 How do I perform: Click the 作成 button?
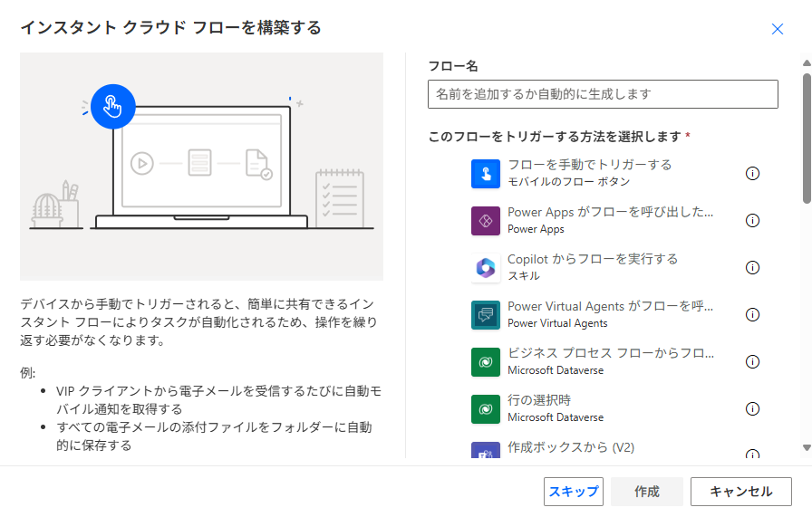[647, 492]
